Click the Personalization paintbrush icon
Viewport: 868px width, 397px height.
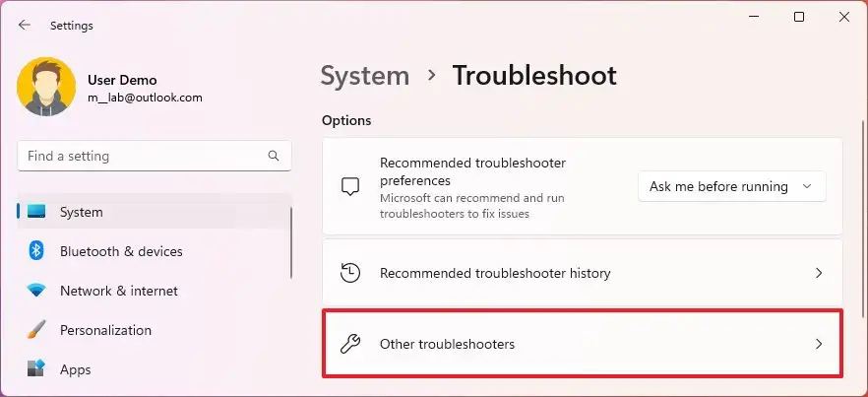coord(36,330)
